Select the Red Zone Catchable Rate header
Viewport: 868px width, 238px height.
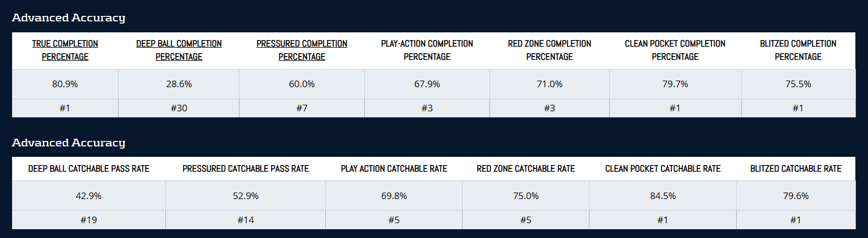(x=526, y=169)
